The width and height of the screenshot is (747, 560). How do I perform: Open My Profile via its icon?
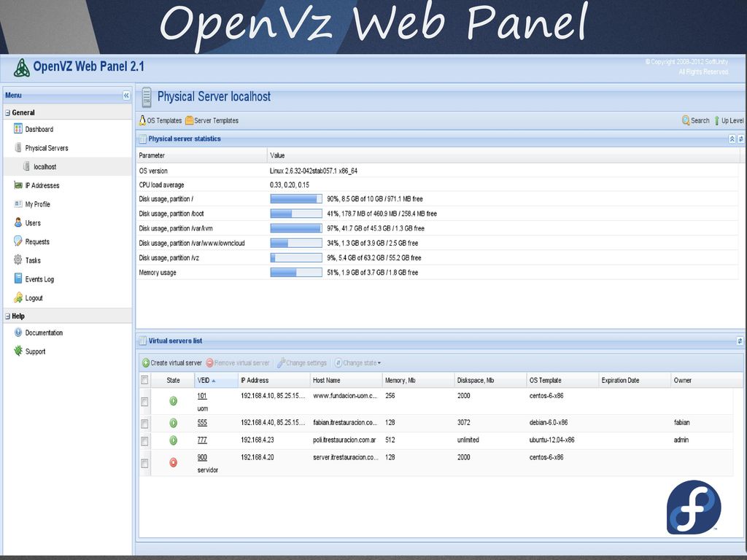point(18,204)
